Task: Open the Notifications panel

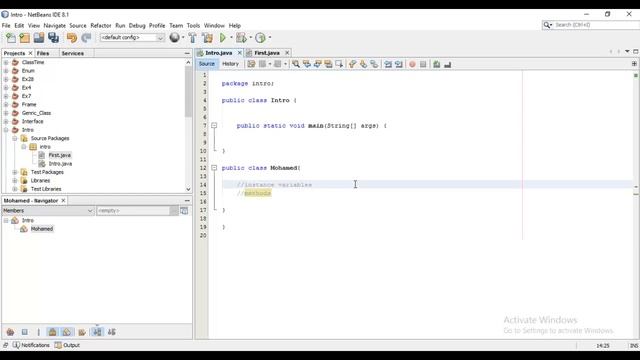Action: pyautogui.click(x=31, y=345)
